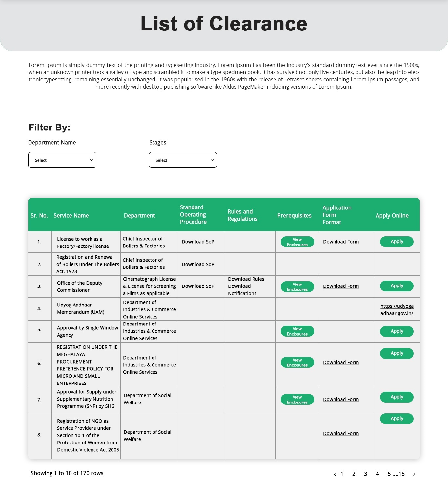Open the udyogaadhaar.gov.in link
Screen dimensions: 448x492
pos(397,310)
